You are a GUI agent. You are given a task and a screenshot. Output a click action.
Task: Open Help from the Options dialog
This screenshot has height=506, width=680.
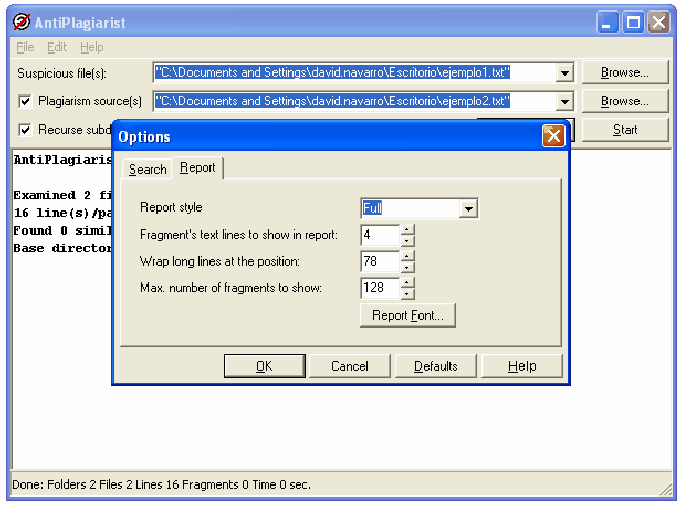click(x=522, y=366)
